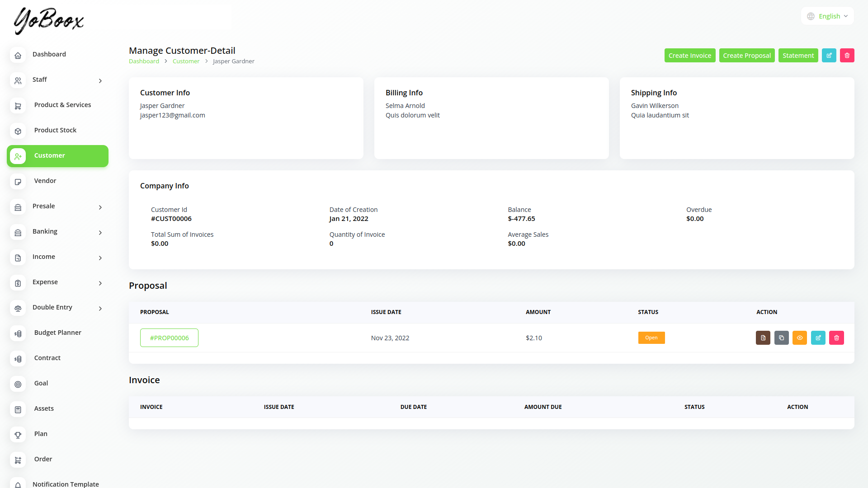This screenshot has width=868, height=488.
Task: Expand the Banking submenu arrow
Action: point(100,233)
